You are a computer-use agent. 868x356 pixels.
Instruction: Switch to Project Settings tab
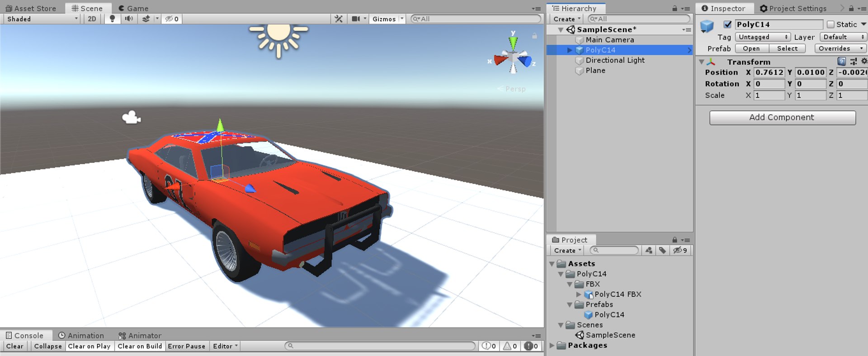tap(793, 8)
